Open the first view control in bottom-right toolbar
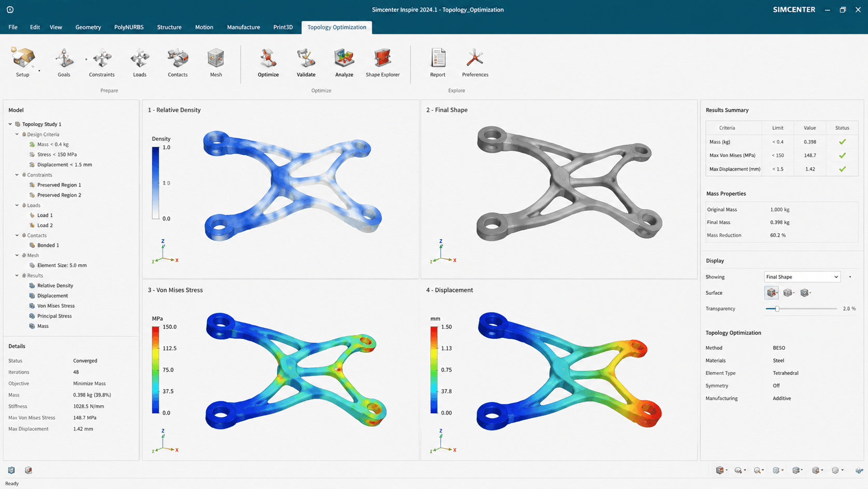Viewport: 868px width, 489px height. pos(720,470)
